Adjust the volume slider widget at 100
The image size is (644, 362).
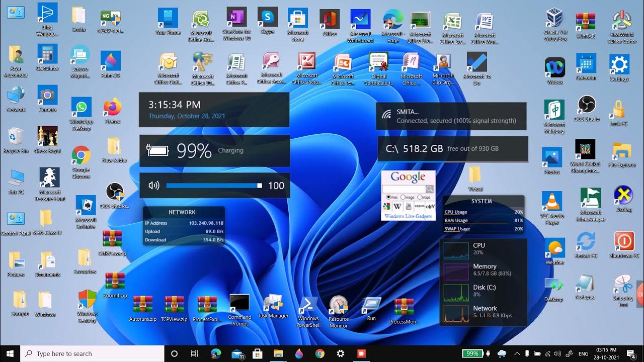(x=214, y=186)
